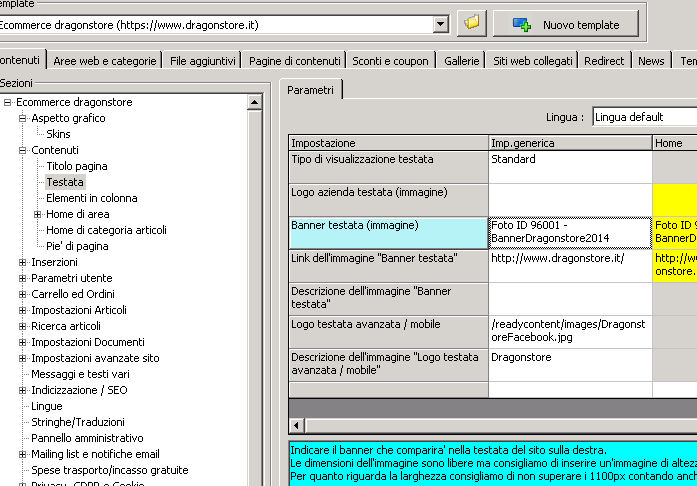
Task: Switch to Siti web collegati tab
Action: click(533, 61)
